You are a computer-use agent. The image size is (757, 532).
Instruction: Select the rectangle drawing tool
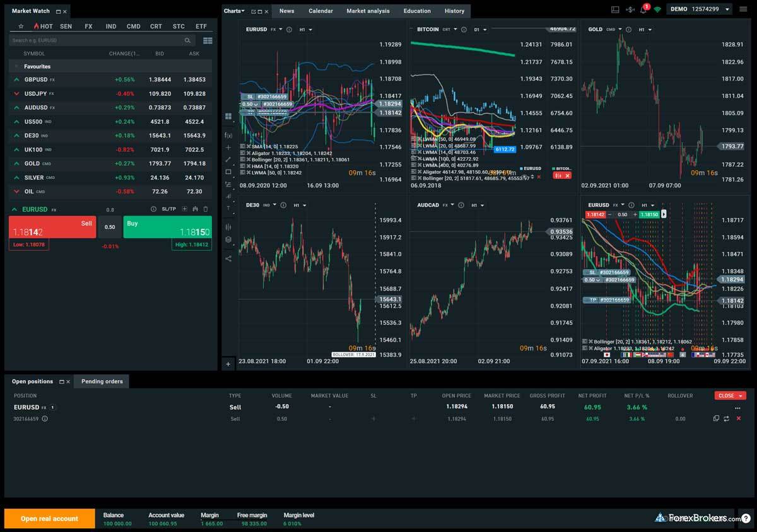tap(228, 171)
